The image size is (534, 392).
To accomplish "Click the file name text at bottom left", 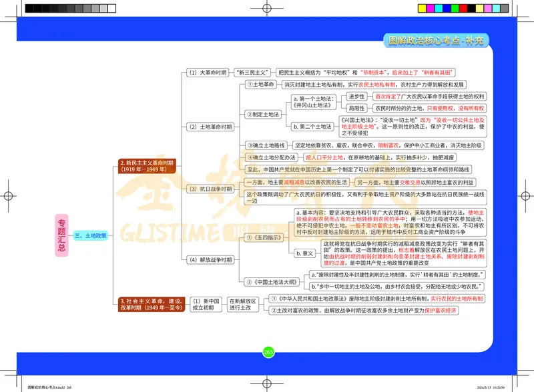I will [47, 386].
